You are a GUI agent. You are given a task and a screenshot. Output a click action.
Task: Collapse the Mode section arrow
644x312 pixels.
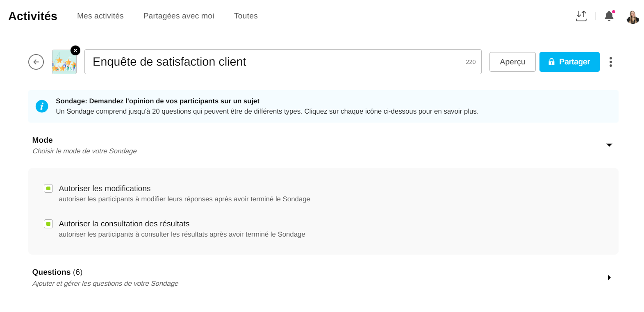tap(609, 145)
